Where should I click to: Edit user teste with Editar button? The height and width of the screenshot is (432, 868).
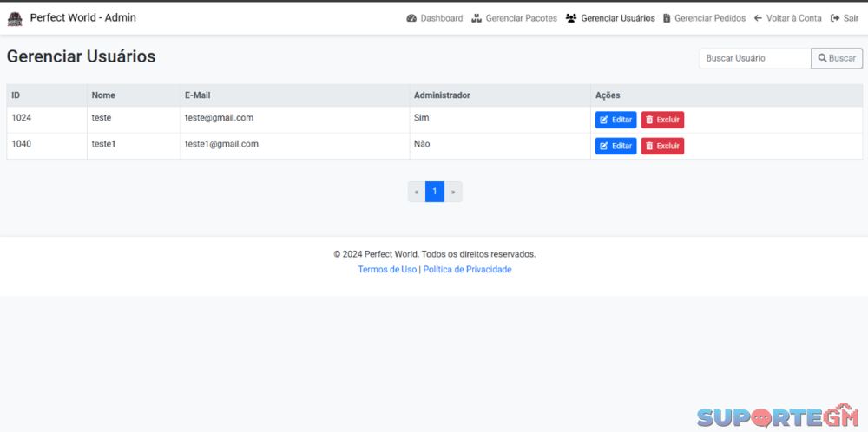615,120
